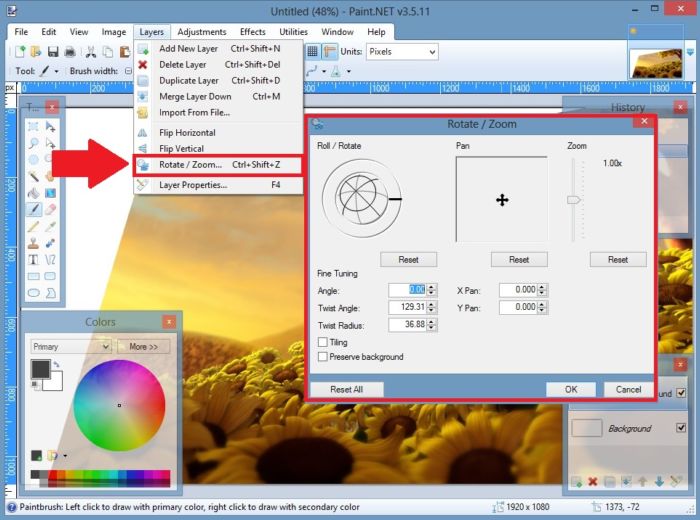
Task: Select the Ellipse shape tool
Action: click(x=33, y=293)
